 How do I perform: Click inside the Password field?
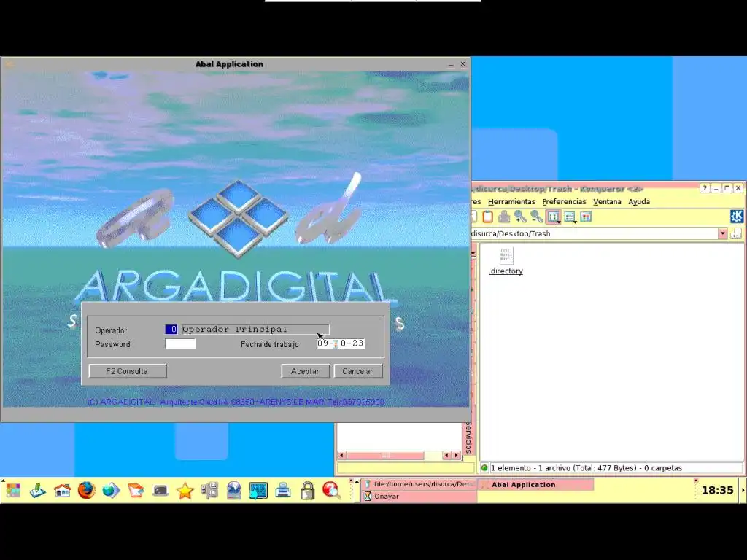click(180, 344)
